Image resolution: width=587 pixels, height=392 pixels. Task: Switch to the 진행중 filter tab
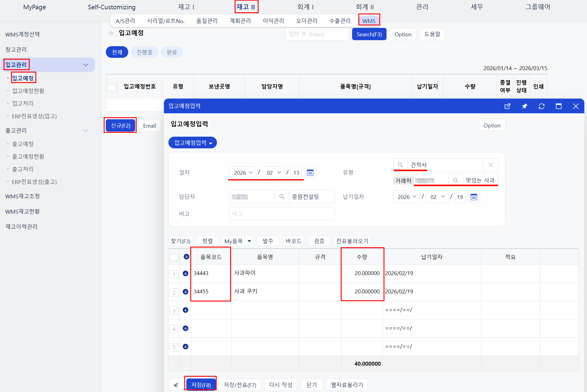144,52
